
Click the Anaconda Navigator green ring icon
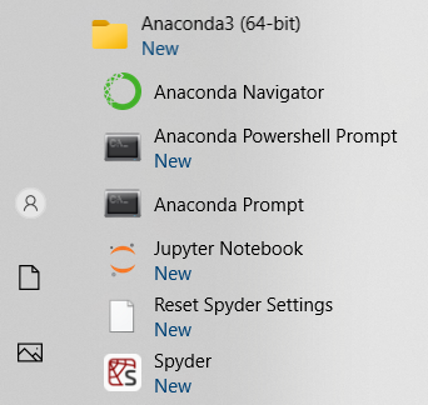(x=122, y=91)
